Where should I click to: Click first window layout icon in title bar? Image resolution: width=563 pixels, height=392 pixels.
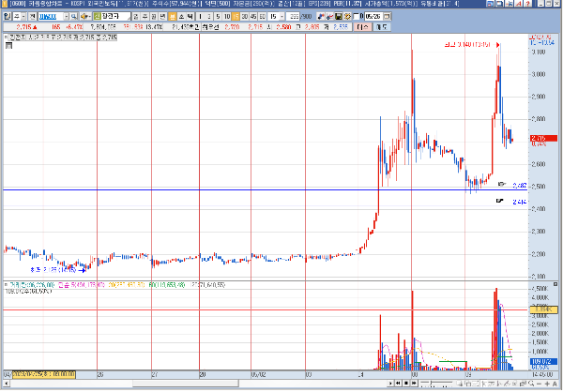click(490, 4)
